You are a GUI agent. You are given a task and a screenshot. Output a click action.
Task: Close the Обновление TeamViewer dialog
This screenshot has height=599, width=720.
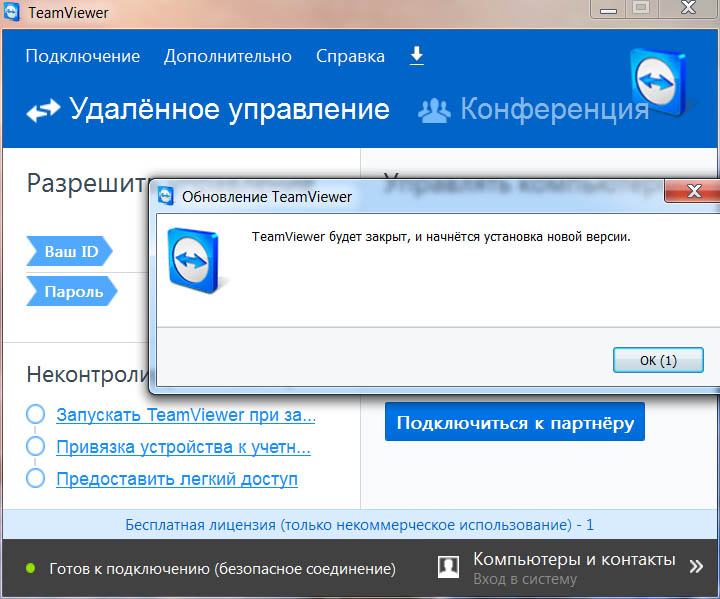(693, 191)
